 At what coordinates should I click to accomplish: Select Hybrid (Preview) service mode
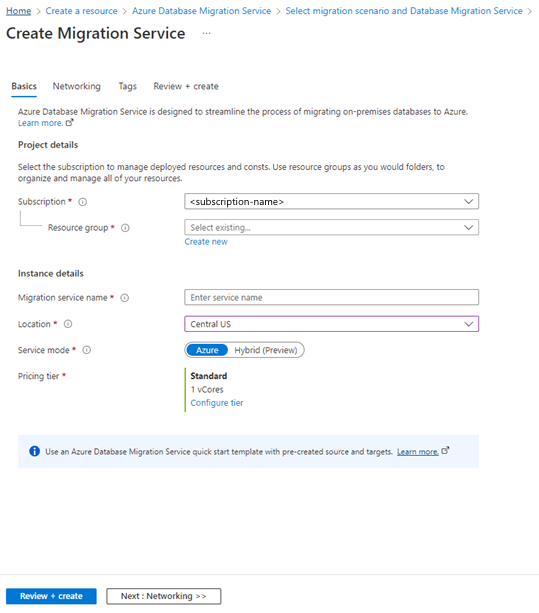266,350
